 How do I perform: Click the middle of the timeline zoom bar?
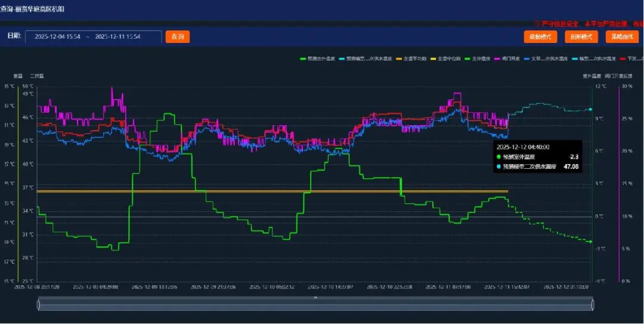point(315,305)
